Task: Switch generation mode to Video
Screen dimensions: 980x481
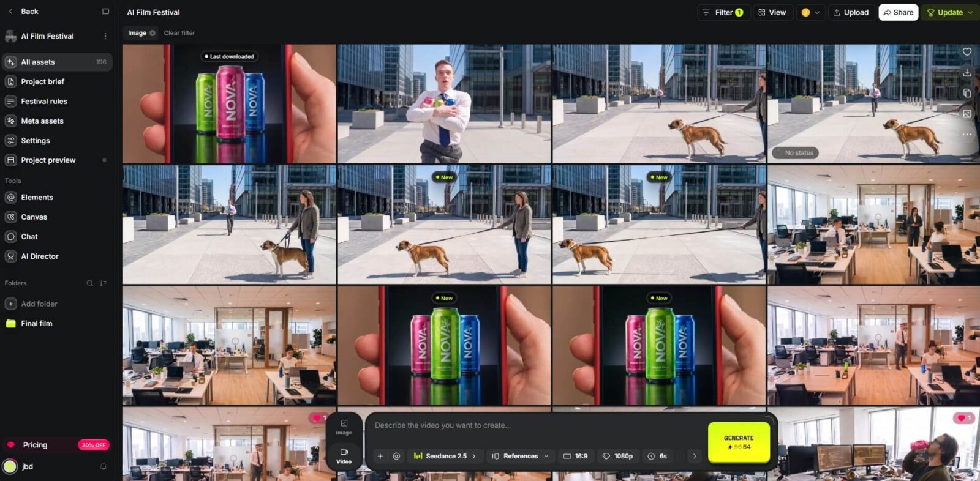Action: (x=344, y=456)
